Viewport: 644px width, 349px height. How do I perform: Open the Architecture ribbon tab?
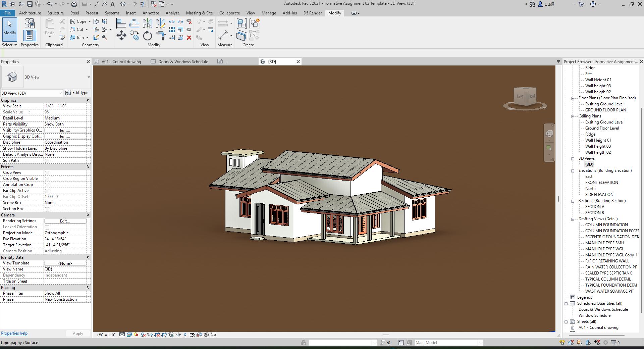point(30,13)
